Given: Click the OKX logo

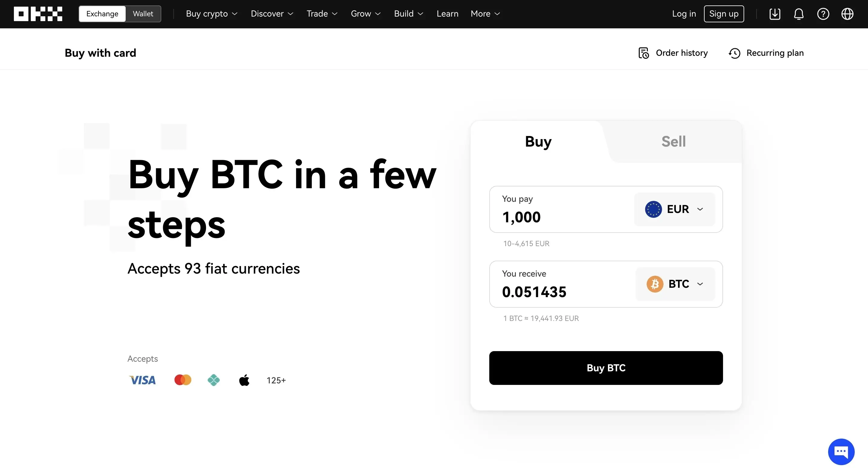Looking at the screenshot, I should (38, 14).
